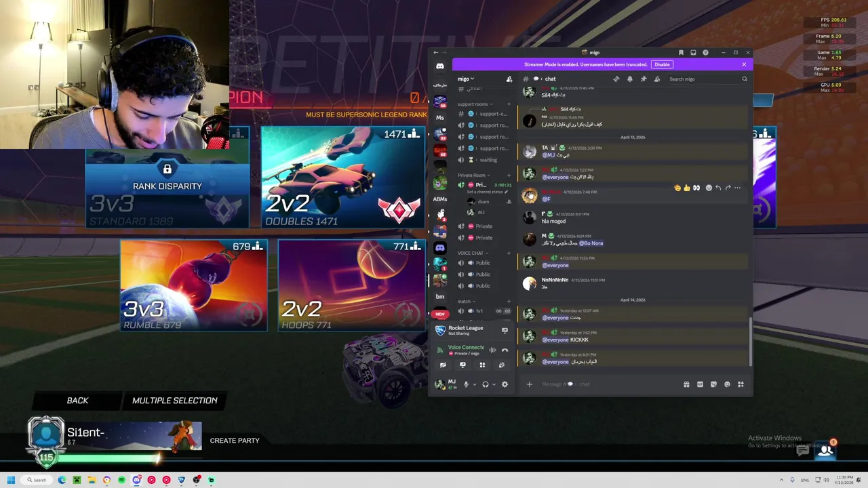
Task: Open Discord user settings gear
Action: pos(505,384)
